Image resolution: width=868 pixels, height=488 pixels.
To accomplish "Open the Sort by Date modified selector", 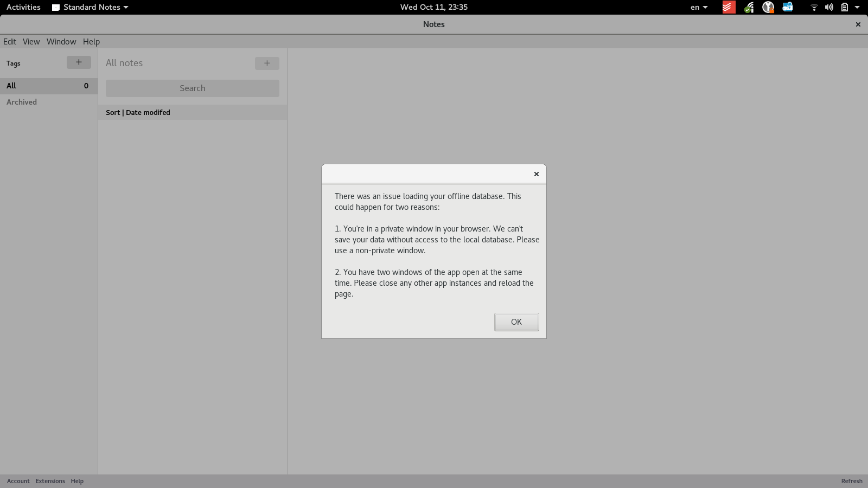I will click(137, 112).
